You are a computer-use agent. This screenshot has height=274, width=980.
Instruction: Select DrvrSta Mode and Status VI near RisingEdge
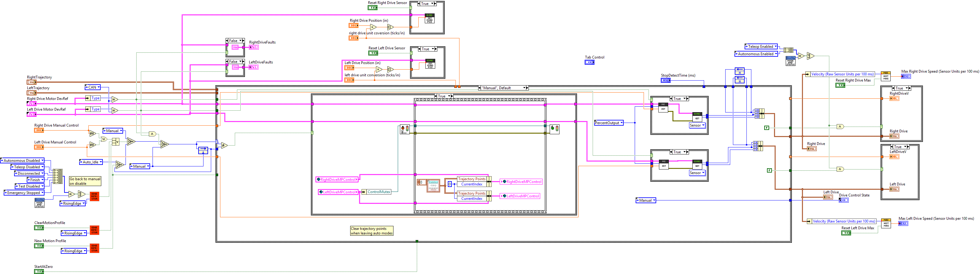tap(40, 203)
